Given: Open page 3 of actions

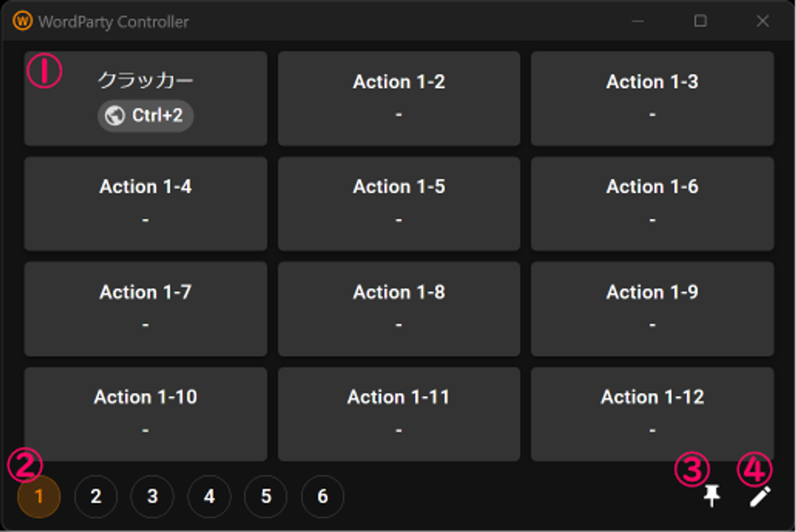Looking at the screenshot, I should tap(152, 496).
